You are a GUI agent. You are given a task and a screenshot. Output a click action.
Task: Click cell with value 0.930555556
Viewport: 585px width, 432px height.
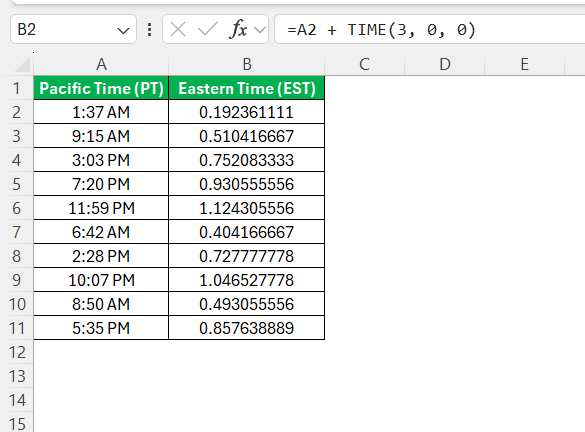[x=247, y=184]
